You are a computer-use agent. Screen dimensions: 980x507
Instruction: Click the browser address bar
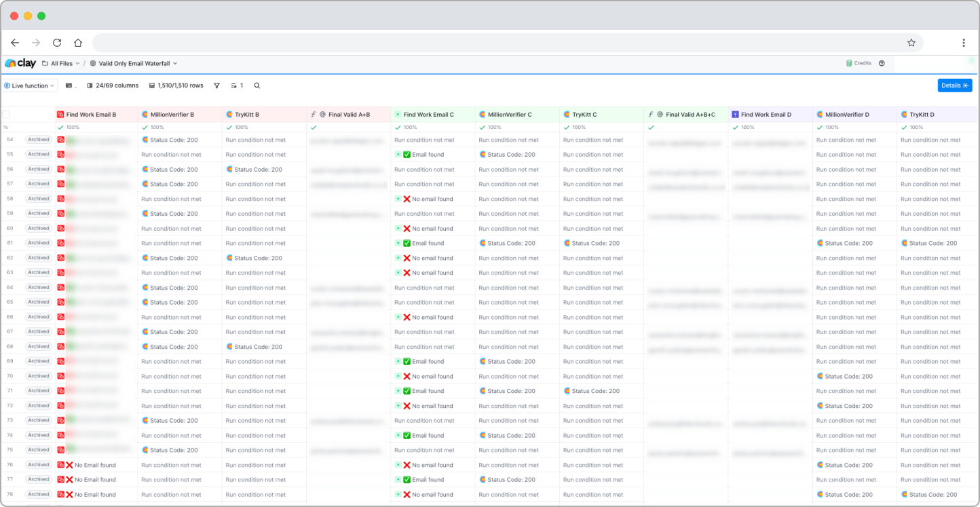[508, 43]
